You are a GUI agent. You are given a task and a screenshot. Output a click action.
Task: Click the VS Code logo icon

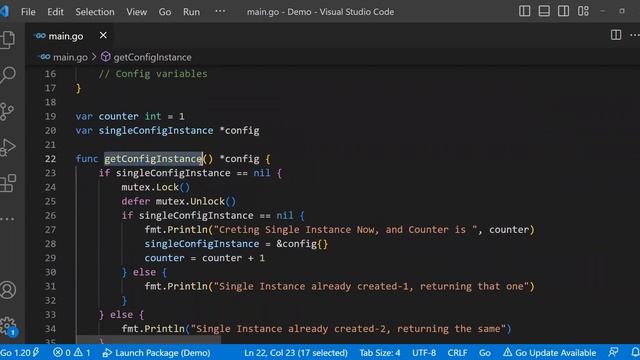[x=4, y=11]
